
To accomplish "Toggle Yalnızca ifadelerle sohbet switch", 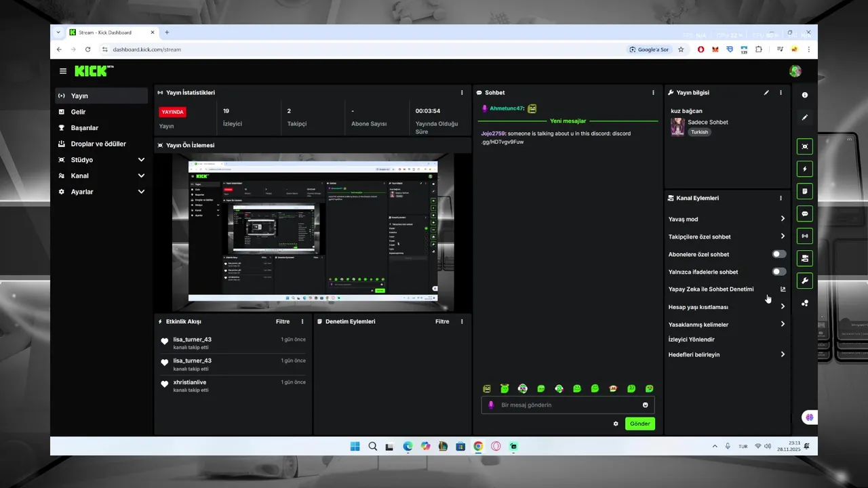I will tap(779, 272).
